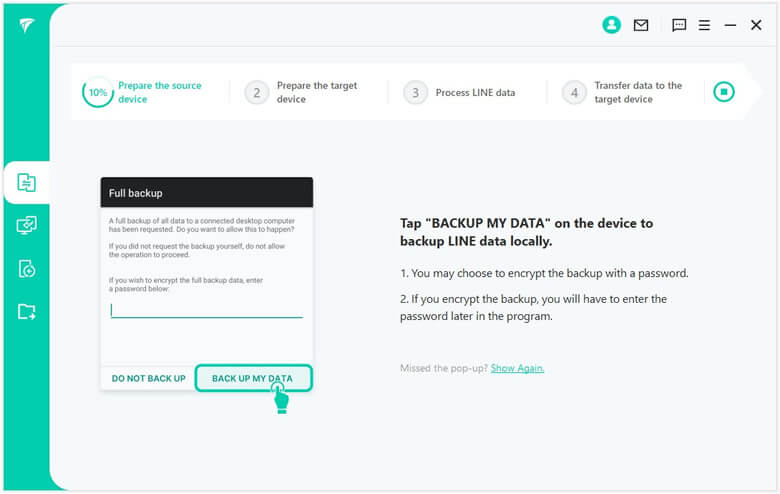The height and width of the screenshot is (494, 780).
Task: Click the Show Again link
Action: [x=517, y=368]
